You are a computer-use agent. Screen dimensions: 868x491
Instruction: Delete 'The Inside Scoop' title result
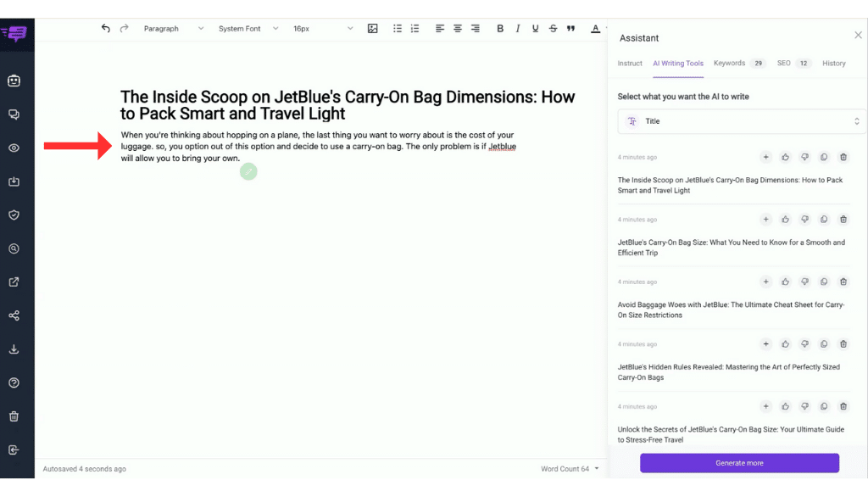click(x=843, y=157)
